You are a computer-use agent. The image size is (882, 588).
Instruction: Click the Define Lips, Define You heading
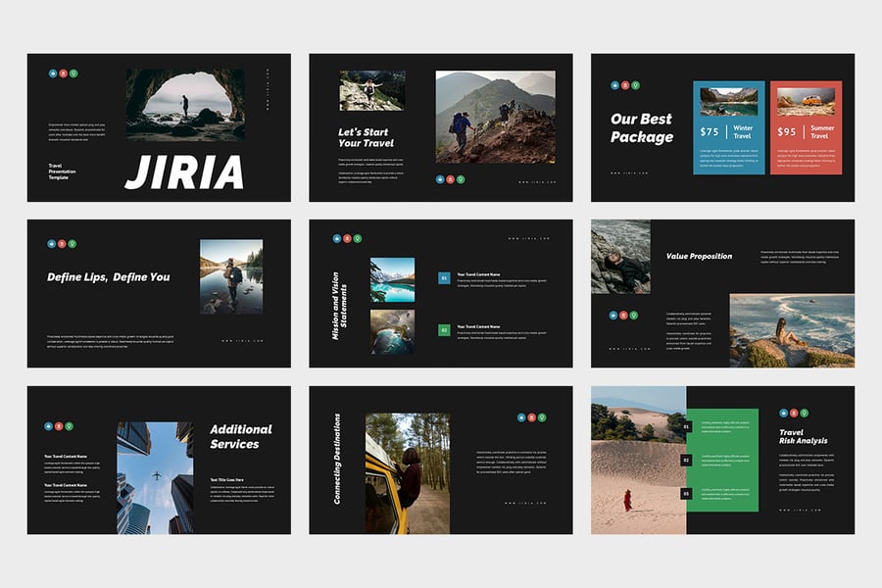(x=109, y=277)
